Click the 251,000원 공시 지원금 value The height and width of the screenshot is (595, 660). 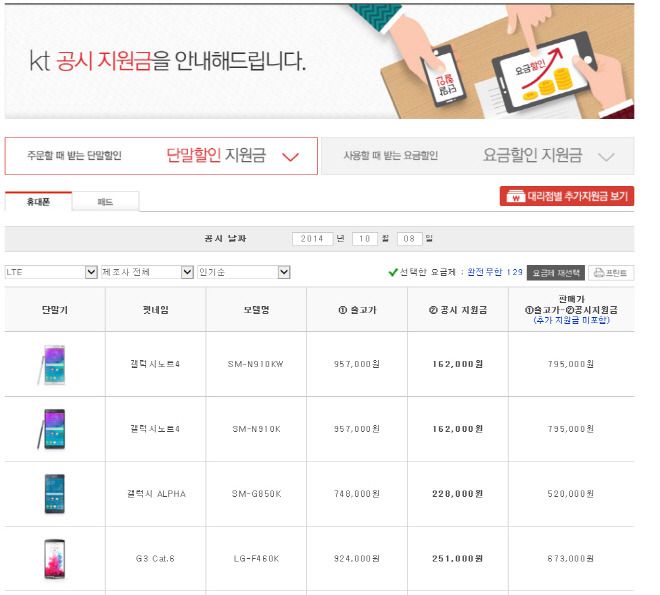[458, 559]
